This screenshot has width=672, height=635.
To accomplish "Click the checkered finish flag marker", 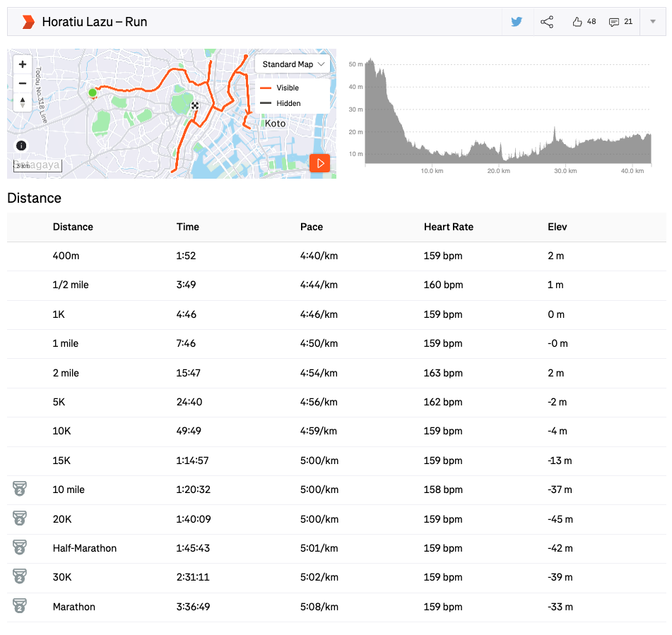I will (x=195, y=107).
